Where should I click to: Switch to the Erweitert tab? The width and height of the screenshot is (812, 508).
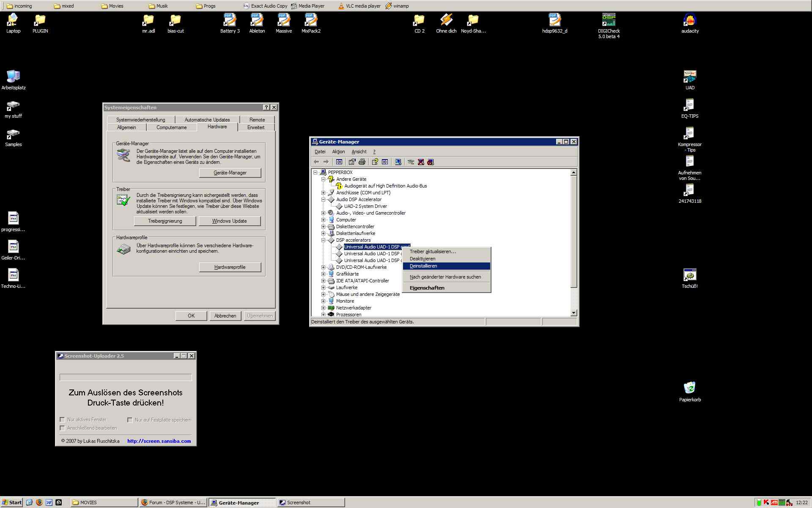point(256,127)
